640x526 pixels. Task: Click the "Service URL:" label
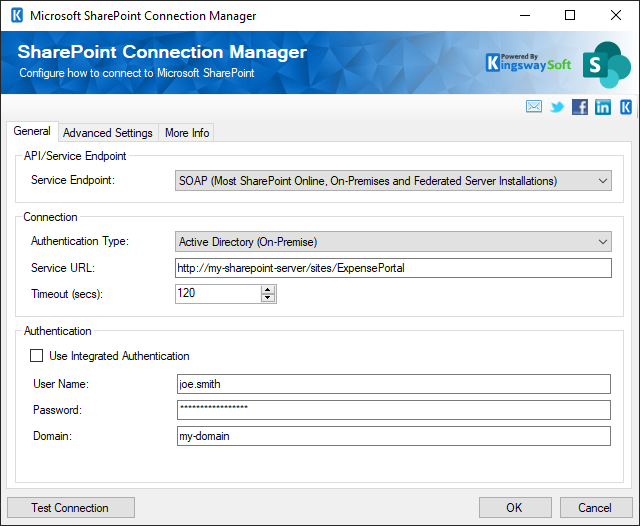[63, 268]
